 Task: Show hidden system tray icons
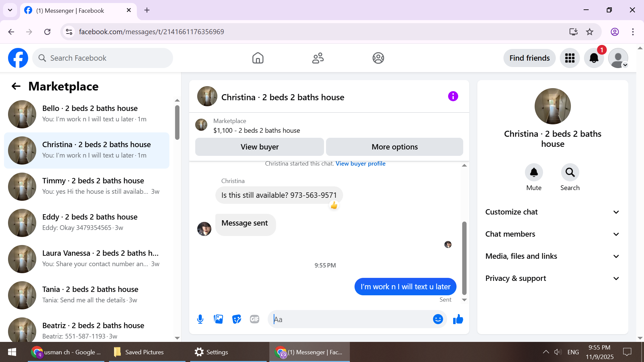(546, 352)
